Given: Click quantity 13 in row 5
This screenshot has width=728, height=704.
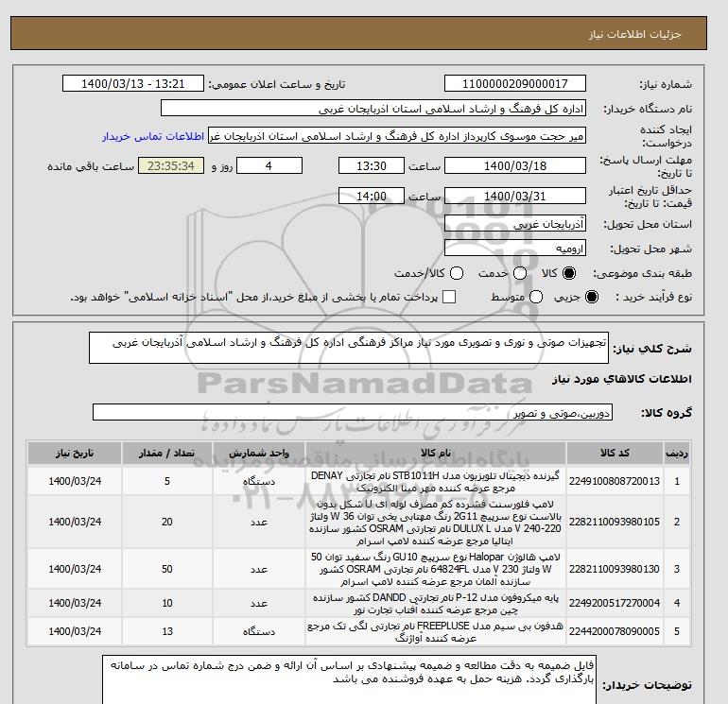Looking at the screenshot, I should click(167, 631).
